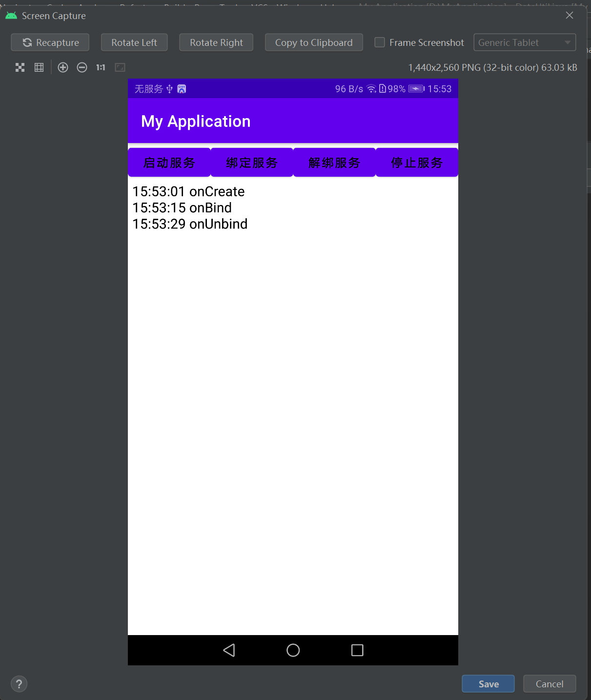Toggle the chessboard background icon
Viewport: 591px width, 700px height.
pos(20,67)
